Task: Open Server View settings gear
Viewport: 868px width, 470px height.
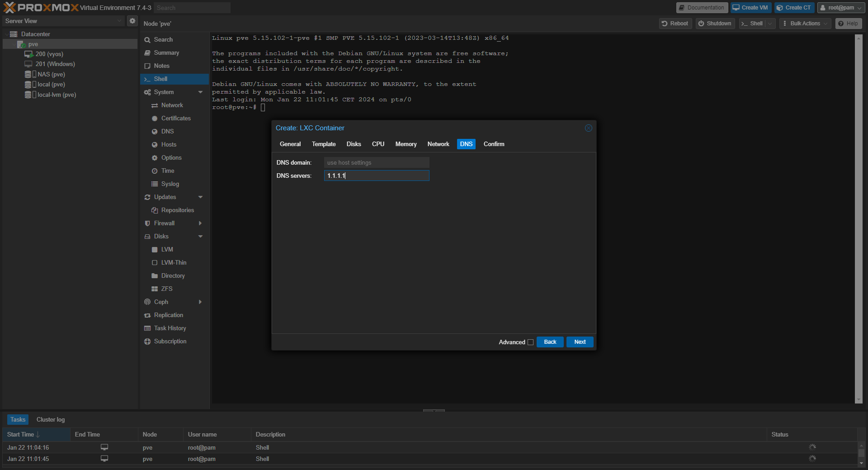Action: (132, 21)
